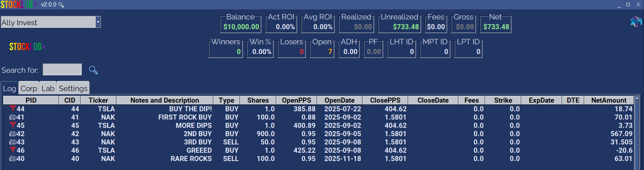The height and width of the screenshot is (170, 644).
Task: Click the StockLog rainbow logo below dropdown
Action: tap(27, 47)
